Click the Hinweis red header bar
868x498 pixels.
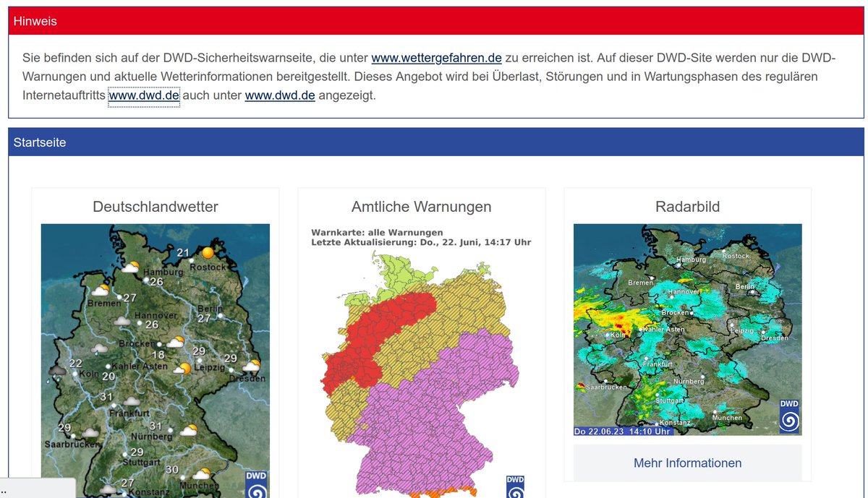point(436,21)
